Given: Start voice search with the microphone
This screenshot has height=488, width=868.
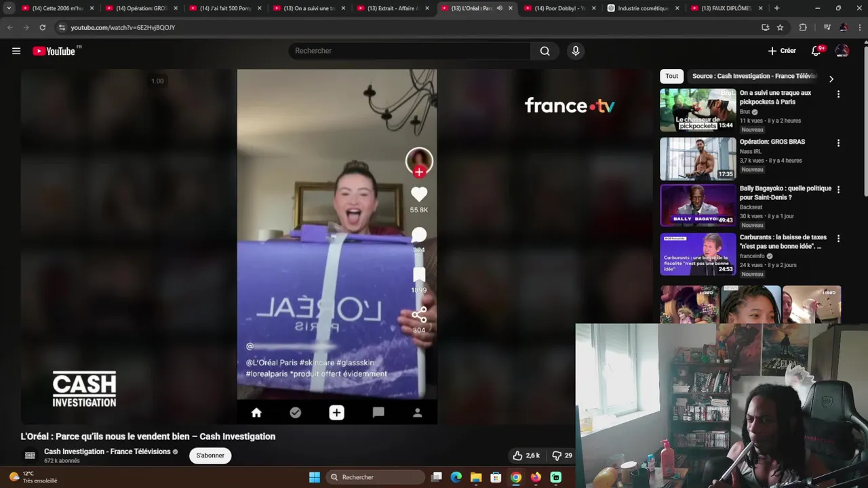Looking at the screenshot, I should coord(576,51).
